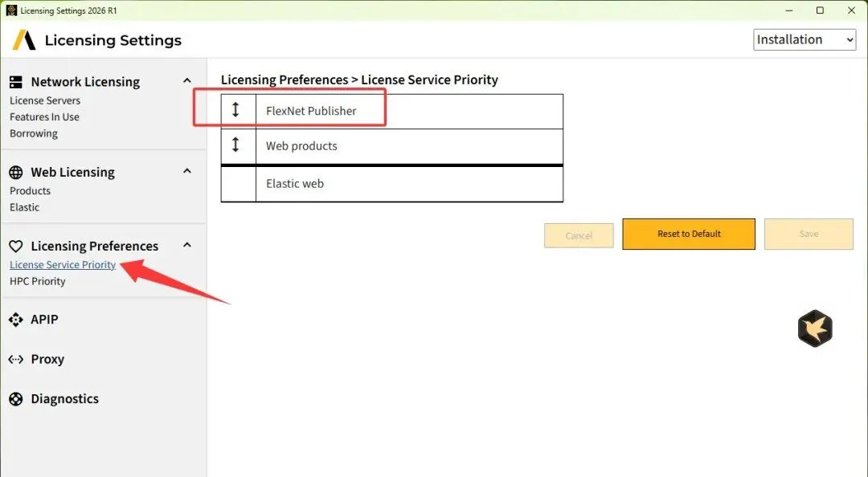Viewport: 868px width, 477px height.
Task: Open Web Licensing Products page
Action: pos(30,191)
